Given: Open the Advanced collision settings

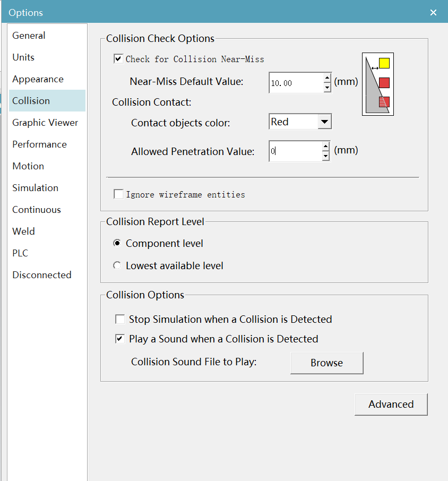Looking at the screenshot, I should point(391,405).
